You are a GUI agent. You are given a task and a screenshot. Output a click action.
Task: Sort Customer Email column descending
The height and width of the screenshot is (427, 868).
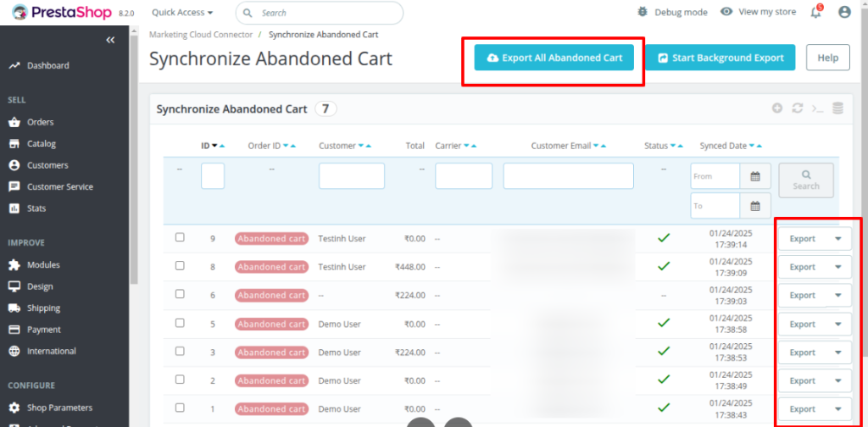click(x=596, y=146)
